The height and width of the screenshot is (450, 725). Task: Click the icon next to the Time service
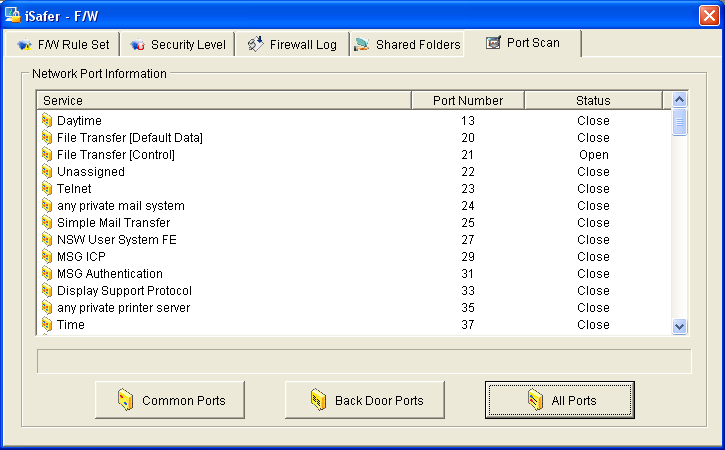[x=47, y=325]
